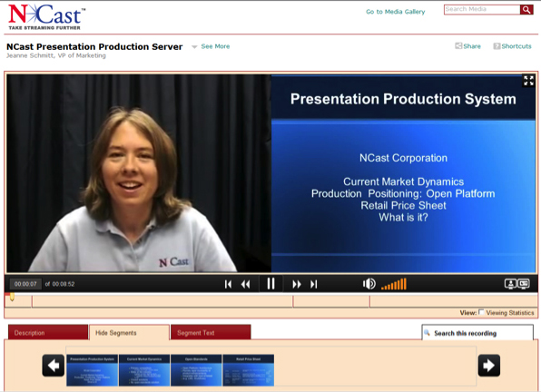
Task: Fast forward the video
Action: tap(297, 284)
